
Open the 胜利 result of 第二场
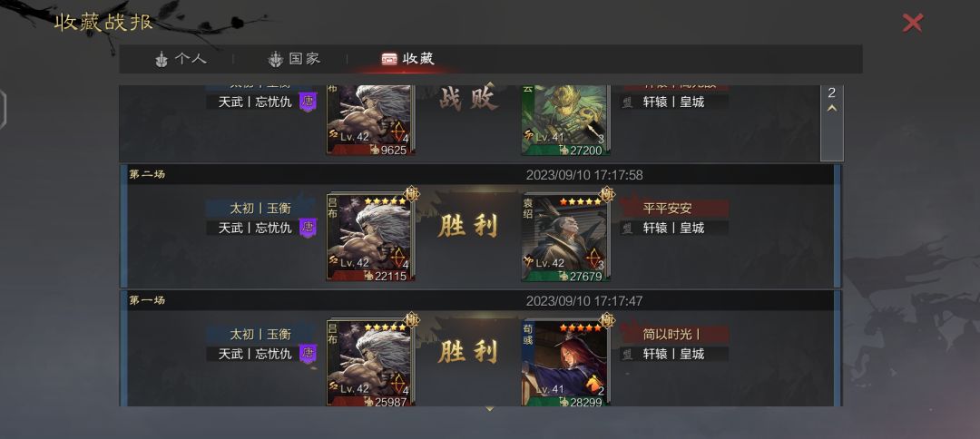pos(467,227)
